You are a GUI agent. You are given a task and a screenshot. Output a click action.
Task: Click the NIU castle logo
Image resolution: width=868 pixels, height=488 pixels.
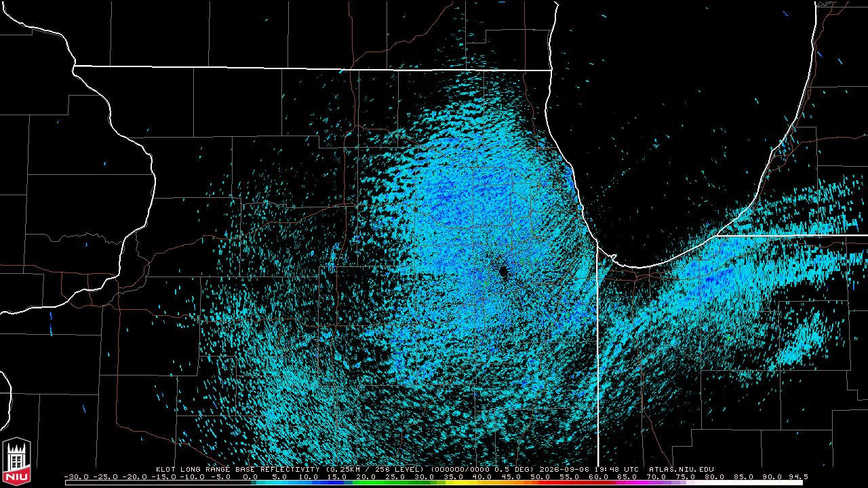(16, 460)
